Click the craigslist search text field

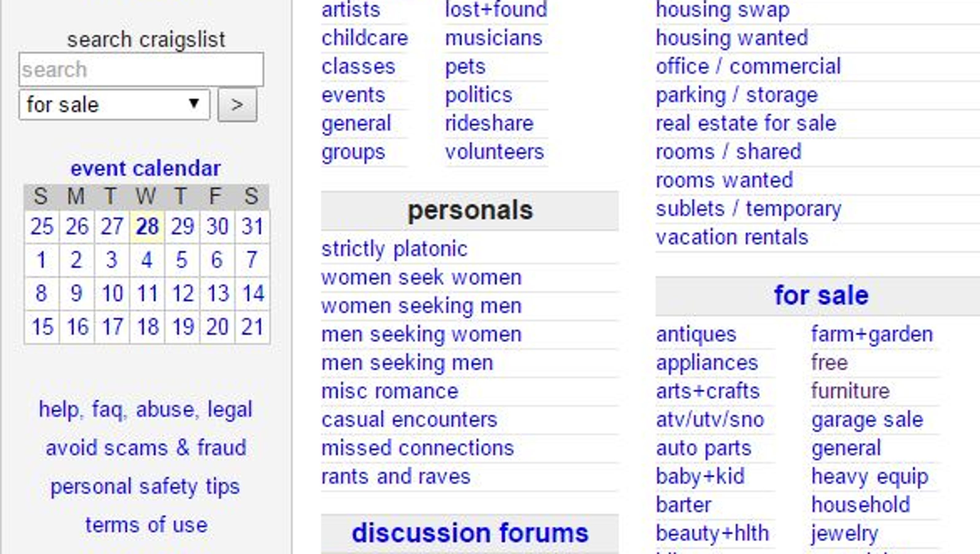(x=141, y=69)
